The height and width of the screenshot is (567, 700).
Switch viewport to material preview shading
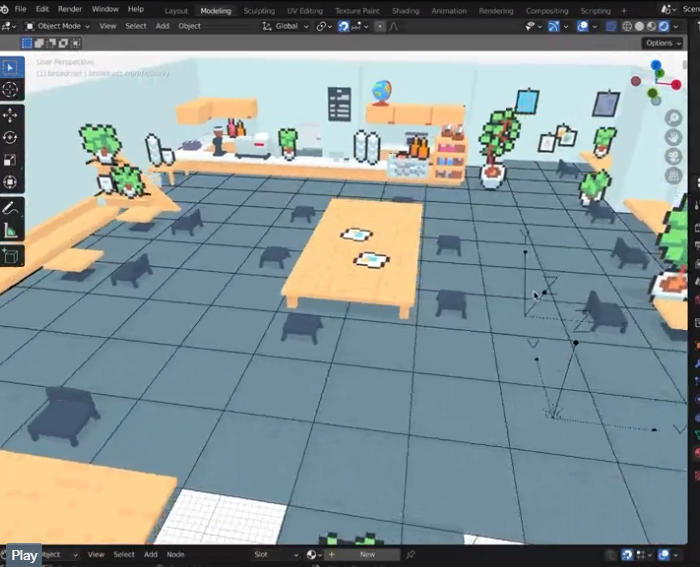[x=651, y=27]
